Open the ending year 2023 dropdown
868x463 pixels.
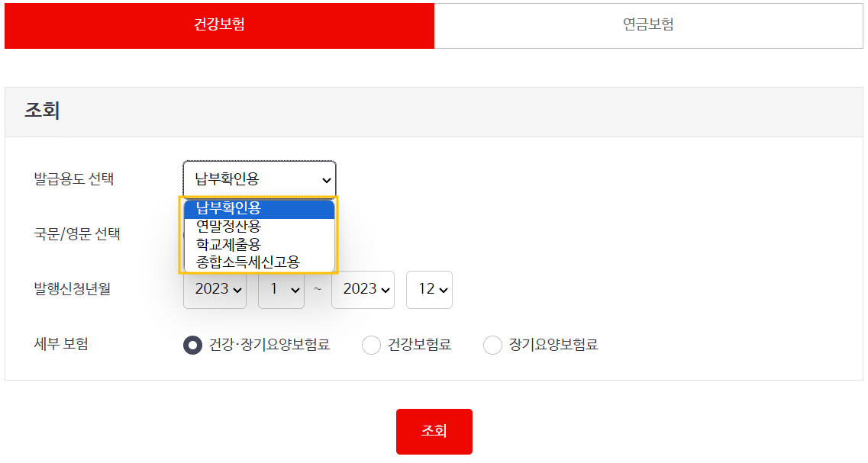[x=363, y=290]
